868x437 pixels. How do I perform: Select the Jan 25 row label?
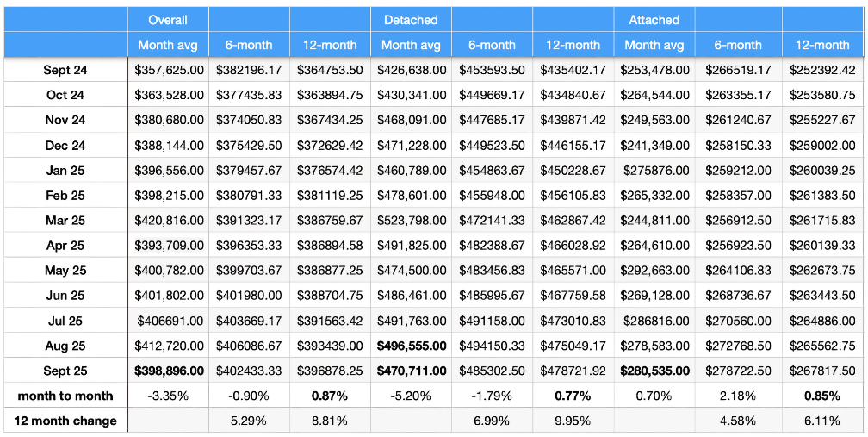click(x=65, y=171)
